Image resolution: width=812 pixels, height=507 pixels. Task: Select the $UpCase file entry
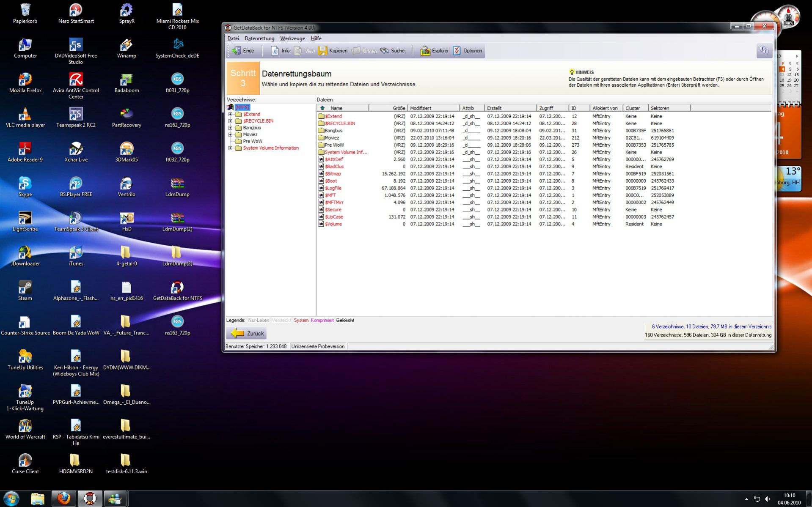click(334, 217)
